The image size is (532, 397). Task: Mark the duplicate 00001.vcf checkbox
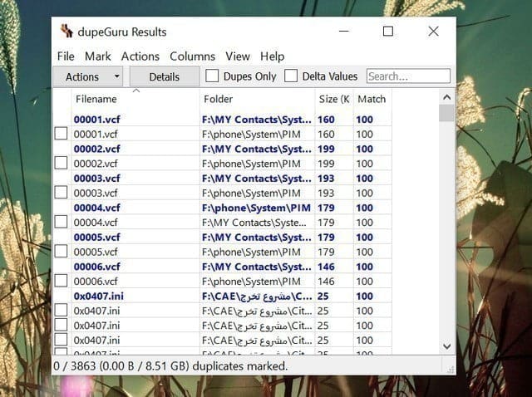click(x=61, y=134)
